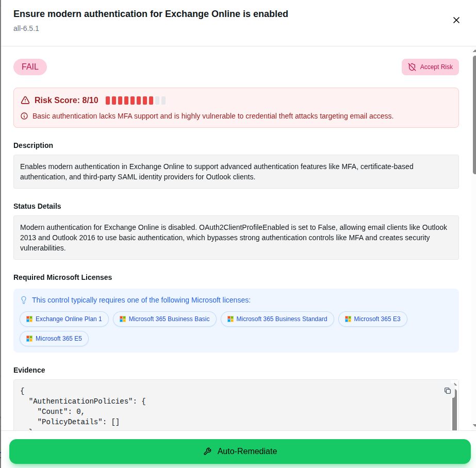Select the Microsoft 365 Business Standard chip

pos(277,319)
